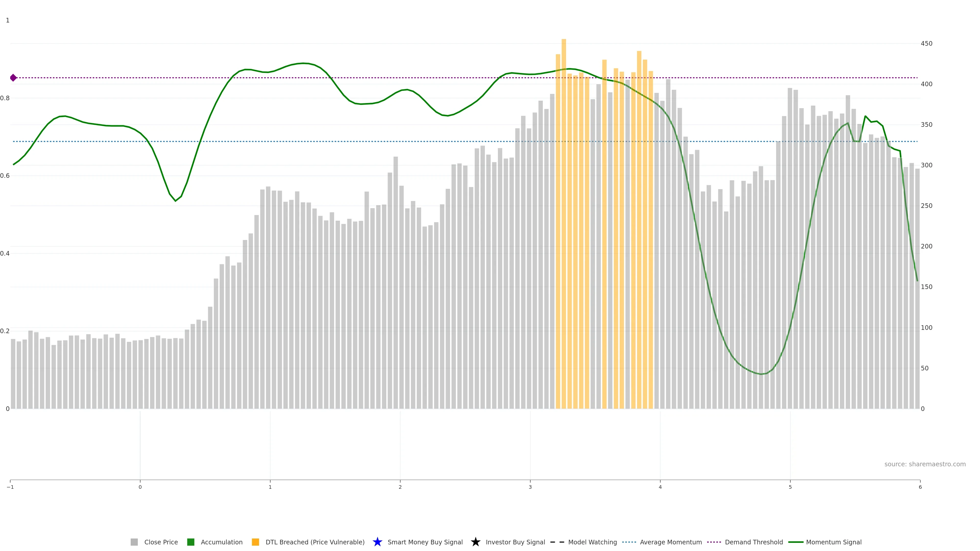The image size is (980, 551).
Task: Click the dashed Model Watching legend marker
Action: click(557, 542)
